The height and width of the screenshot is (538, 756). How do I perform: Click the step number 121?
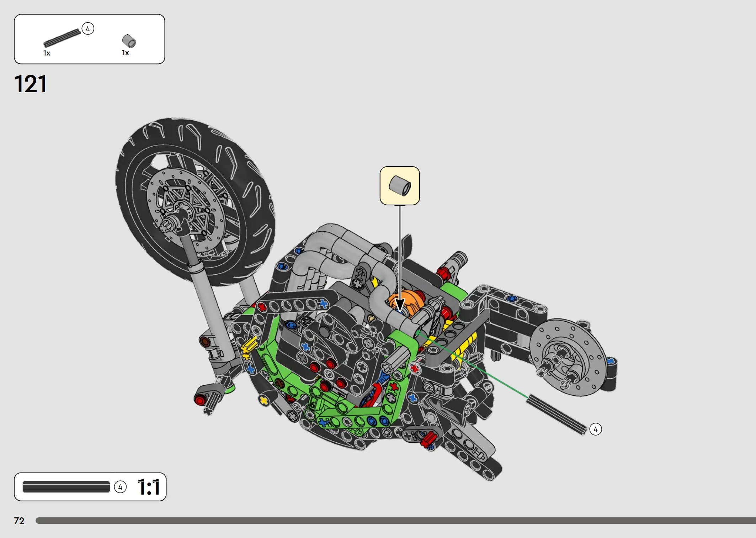point(30,84)
